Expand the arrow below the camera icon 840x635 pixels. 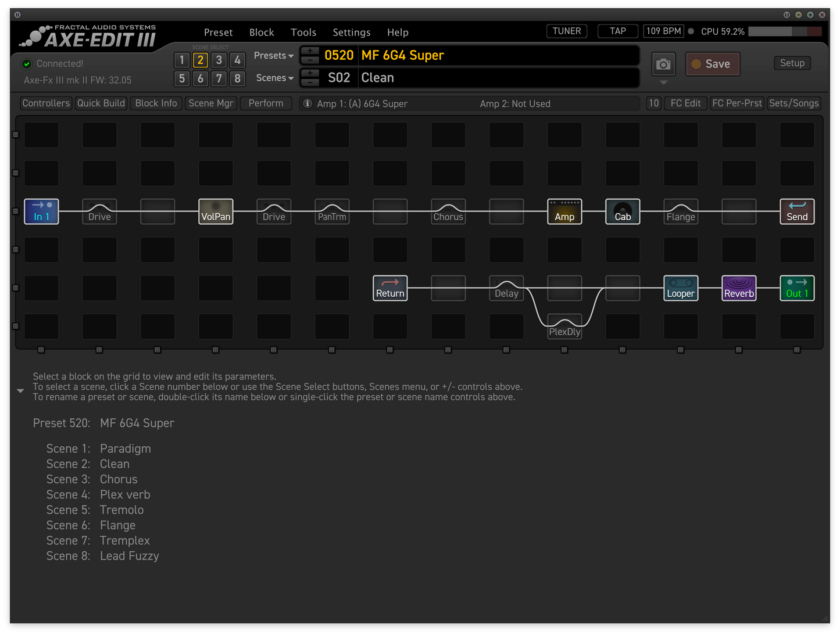click(663, 82)
